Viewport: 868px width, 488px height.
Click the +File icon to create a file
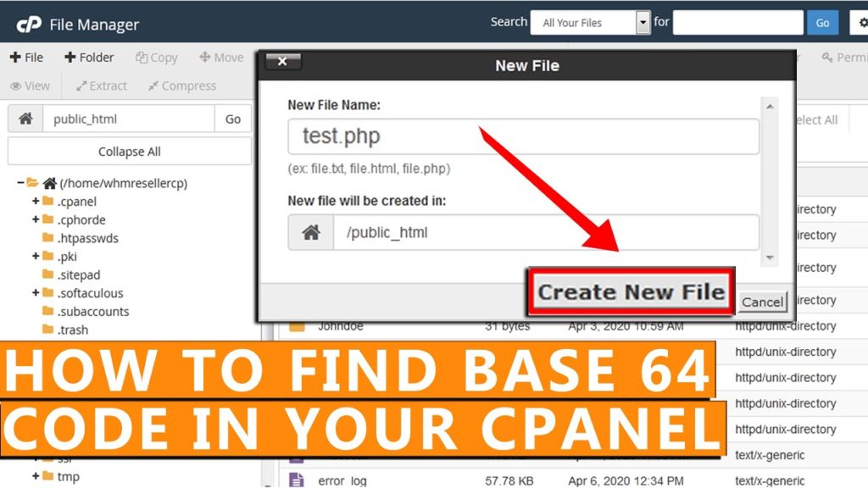(x=26, y=57)
